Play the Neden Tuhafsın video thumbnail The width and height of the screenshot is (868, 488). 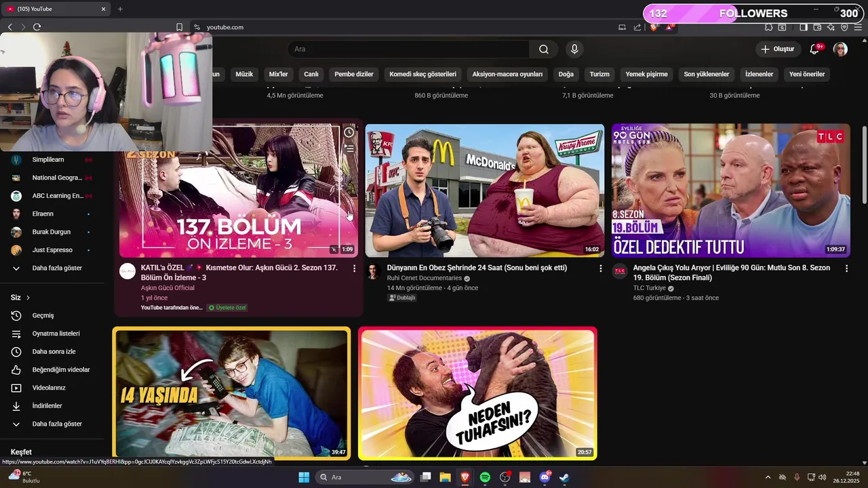coord(477,393)
